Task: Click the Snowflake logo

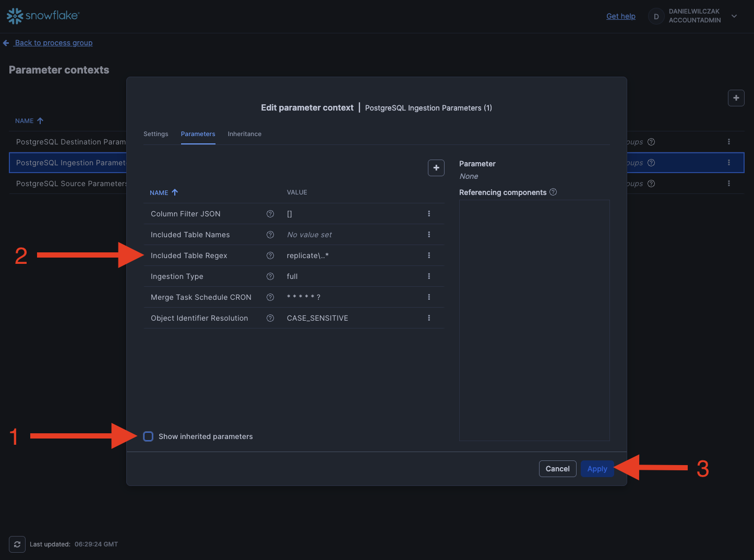Action: click(43, 16)
